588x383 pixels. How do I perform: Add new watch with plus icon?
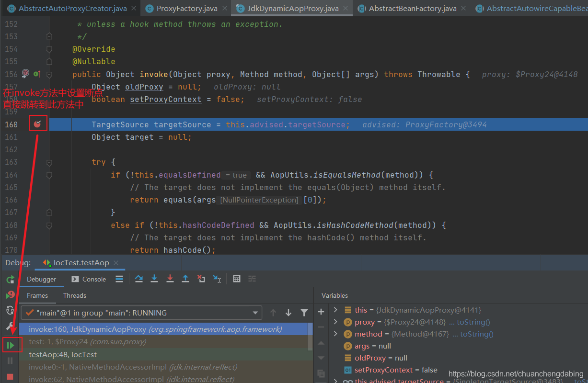pos(321,312)
